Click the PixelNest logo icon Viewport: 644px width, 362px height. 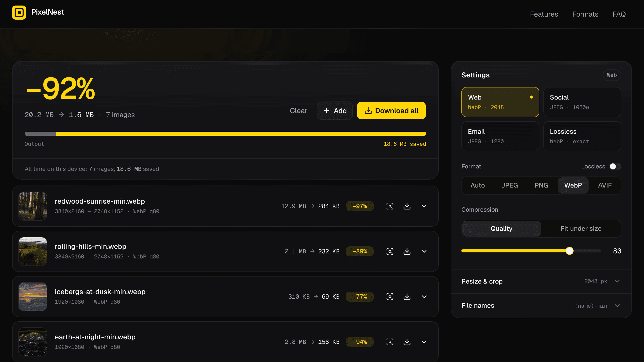coord(19,13)
